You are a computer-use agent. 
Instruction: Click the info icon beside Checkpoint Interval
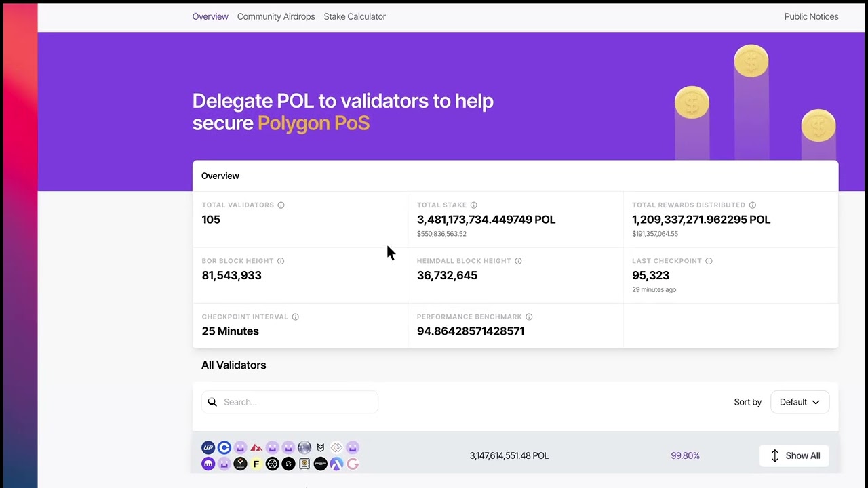[x=295, y=317]
